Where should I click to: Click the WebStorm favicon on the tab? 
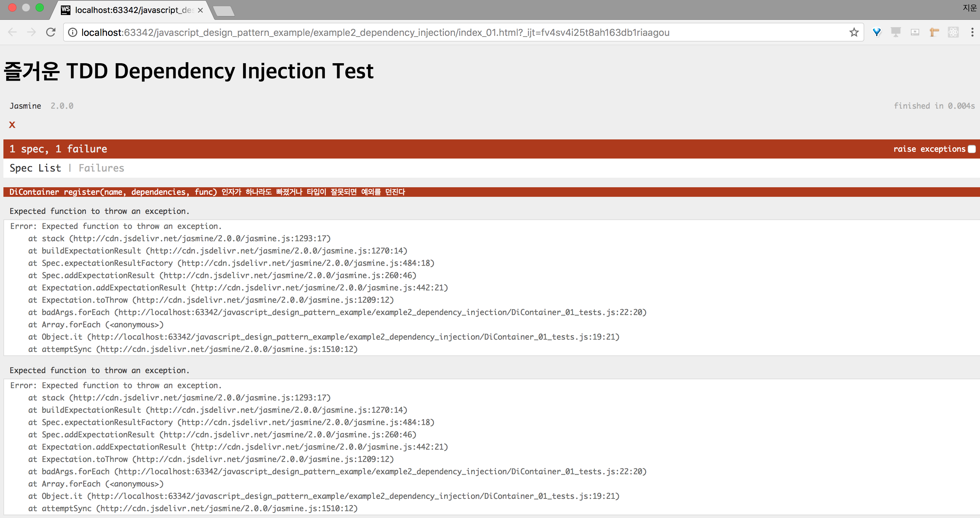click(x=66, y=10)
